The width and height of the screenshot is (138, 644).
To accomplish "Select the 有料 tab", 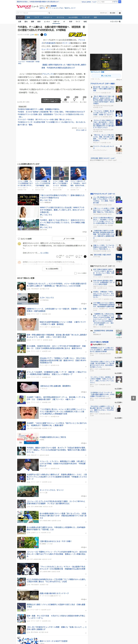I will [95, 17].
